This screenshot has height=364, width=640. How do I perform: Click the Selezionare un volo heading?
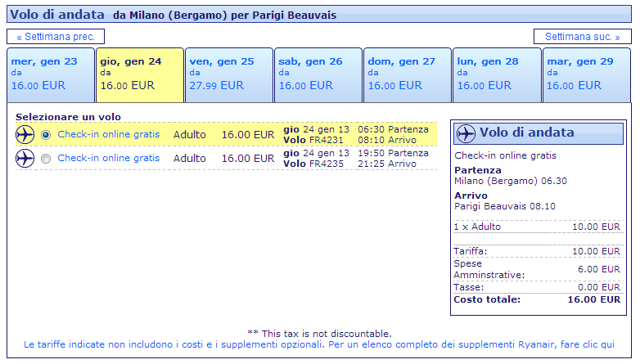point(68,117)
